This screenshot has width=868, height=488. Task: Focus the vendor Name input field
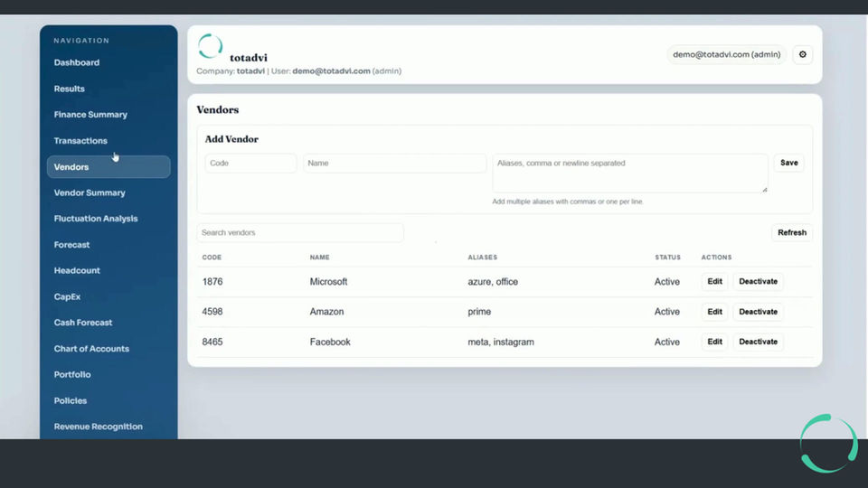pyautogui.click(x=395, y=164)
